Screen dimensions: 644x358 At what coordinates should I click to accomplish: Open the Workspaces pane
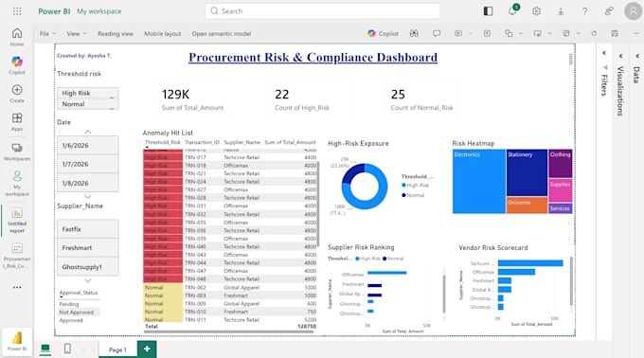pos(17,152)
